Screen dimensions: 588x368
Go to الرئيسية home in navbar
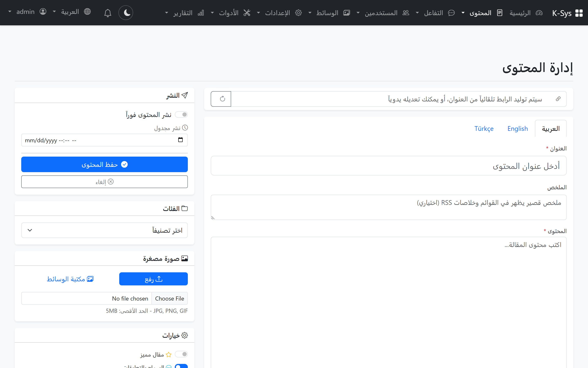[526, 13]
